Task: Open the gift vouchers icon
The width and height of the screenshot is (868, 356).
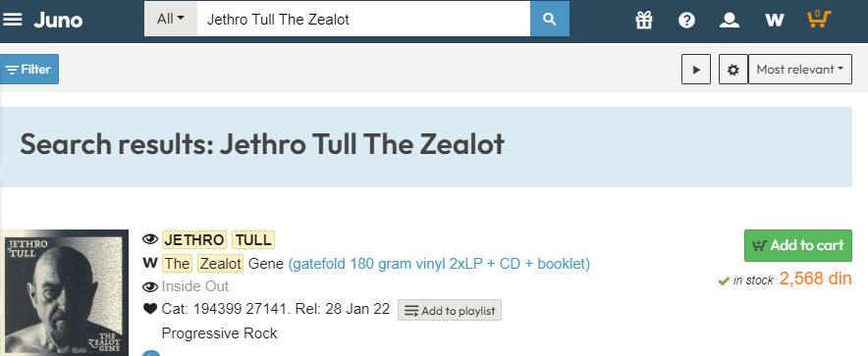Action: click(x=644, y=20)
